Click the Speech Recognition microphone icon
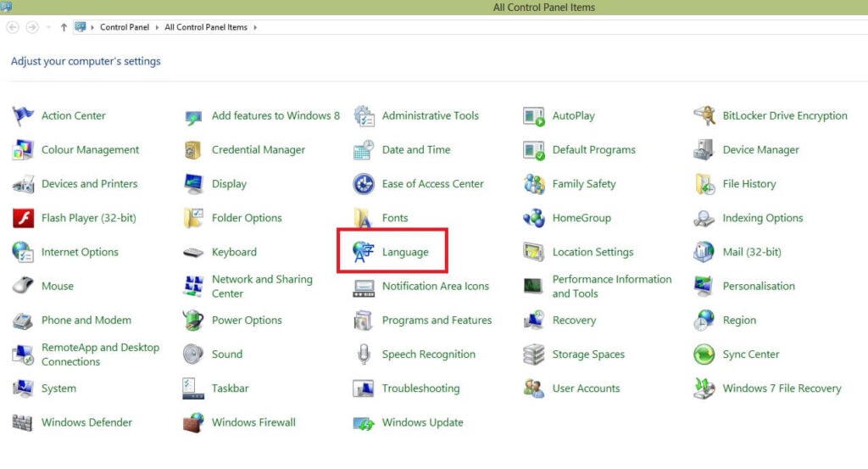Screen dimensions: 868x469 [x=364, y=355]
